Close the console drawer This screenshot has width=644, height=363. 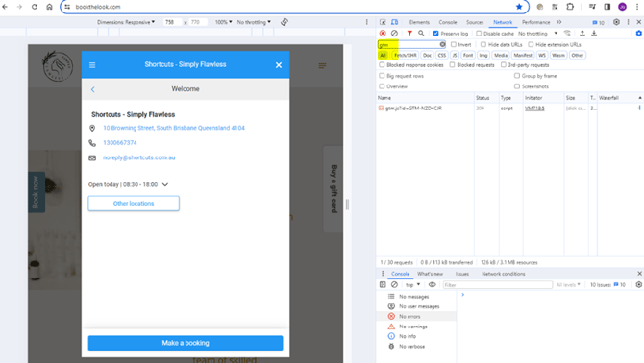[x=639, y=274]
